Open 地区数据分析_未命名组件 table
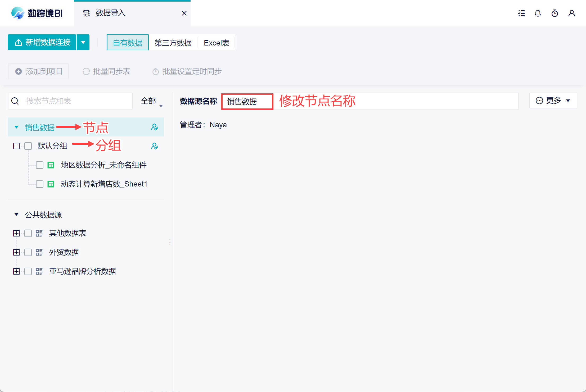 click(104, 165)
